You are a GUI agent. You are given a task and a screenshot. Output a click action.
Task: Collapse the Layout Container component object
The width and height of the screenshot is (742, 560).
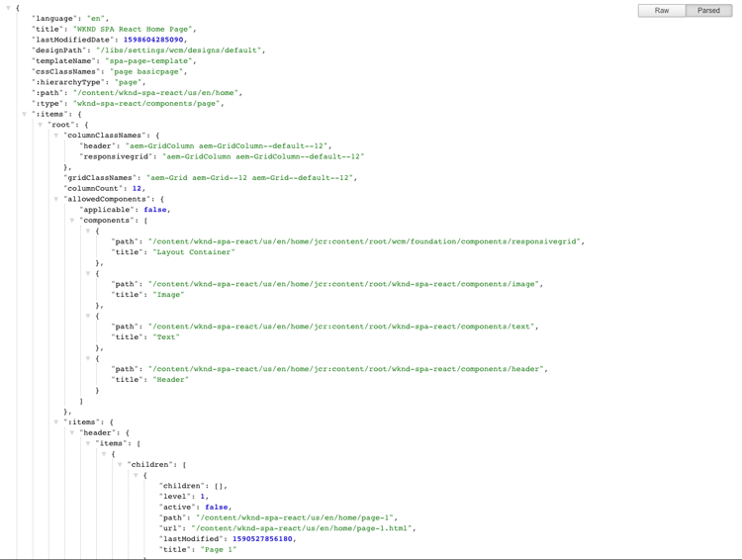click(x=88, y=231)
